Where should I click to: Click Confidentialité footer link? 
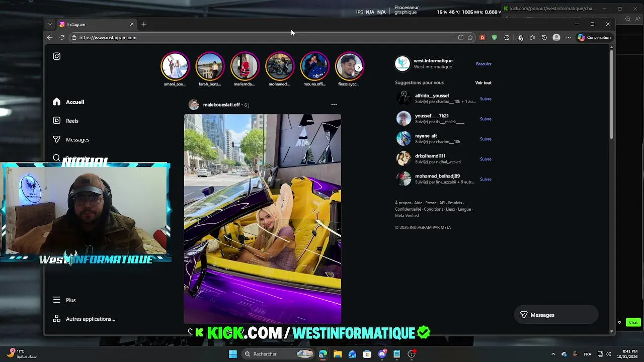coord(408,209)
